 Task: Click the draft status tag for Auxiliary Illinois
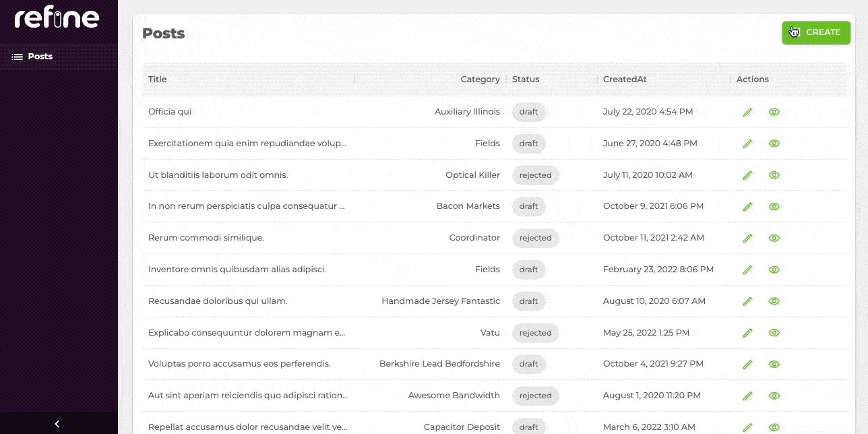[x=528, y=112]
